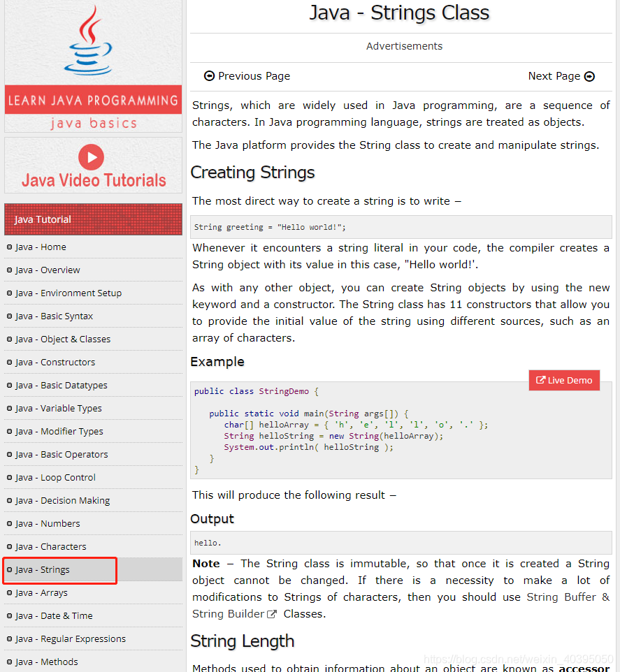Click the Java Tutorial sidebar header

click(x=93, y=219)
